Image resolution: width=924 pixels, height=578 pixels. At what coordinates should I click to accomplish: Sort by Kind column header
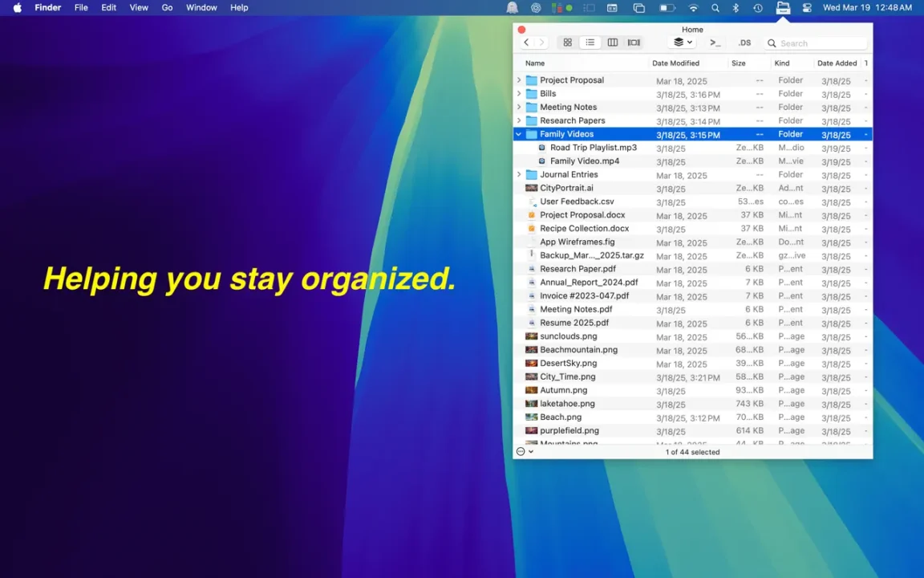(781, 63)
